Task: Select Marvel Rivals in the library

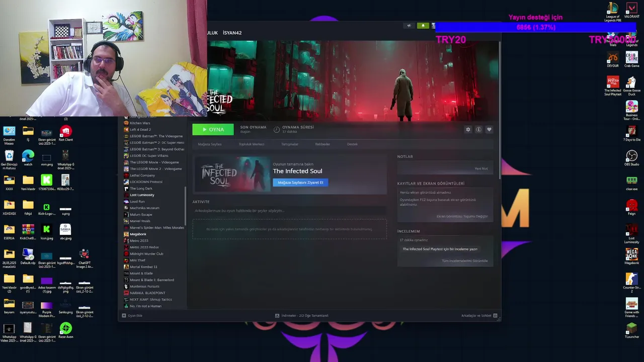Action: point(140,221)
